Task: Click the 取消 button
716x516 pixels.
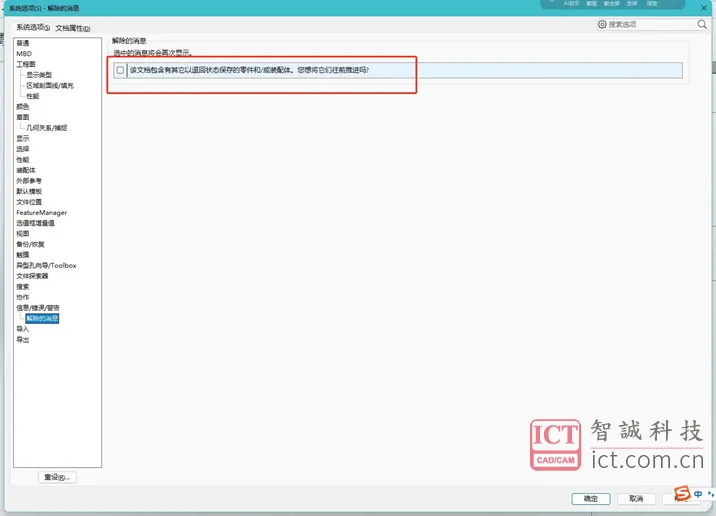Action: click(636, 499)
